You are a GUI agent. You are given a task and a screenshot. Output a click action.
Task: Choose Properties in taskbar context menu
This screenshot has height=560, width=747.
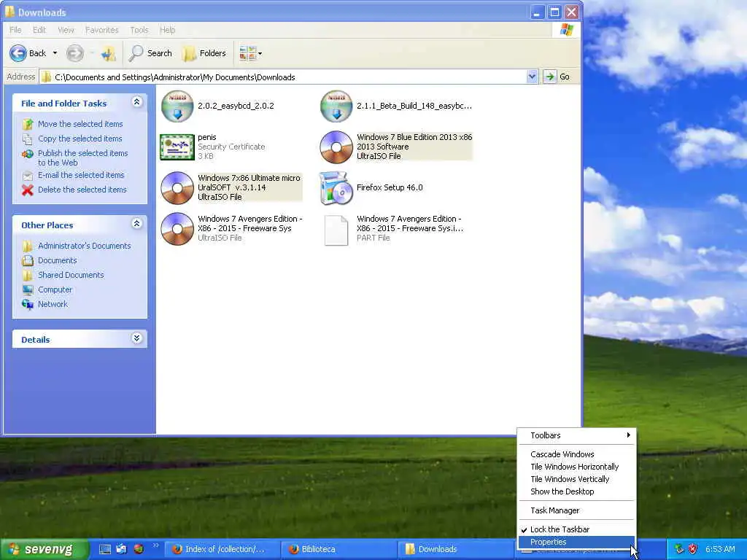[576, 542]
